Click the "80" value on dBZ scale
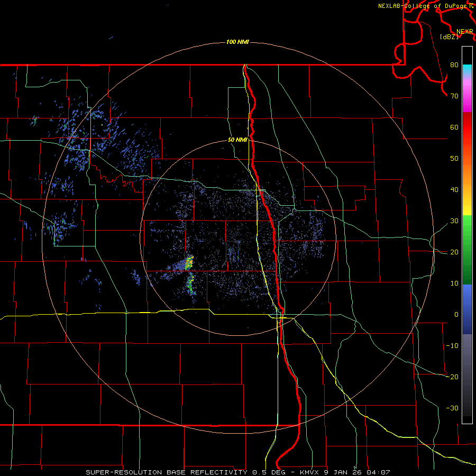This screenshot has width=476, height=476. tap(454, 65)
